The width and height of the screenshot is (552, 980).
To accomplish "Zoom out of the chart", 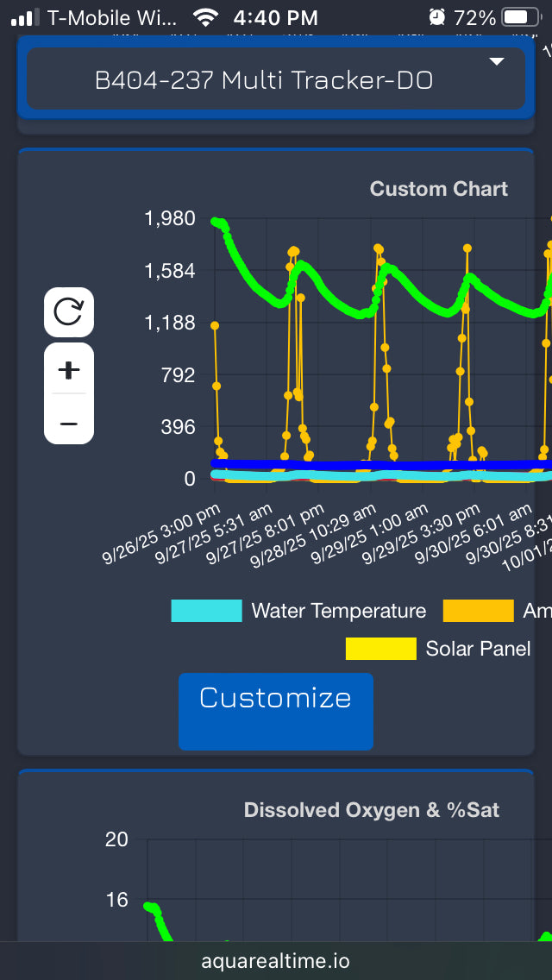I will (x=69, y=423).
